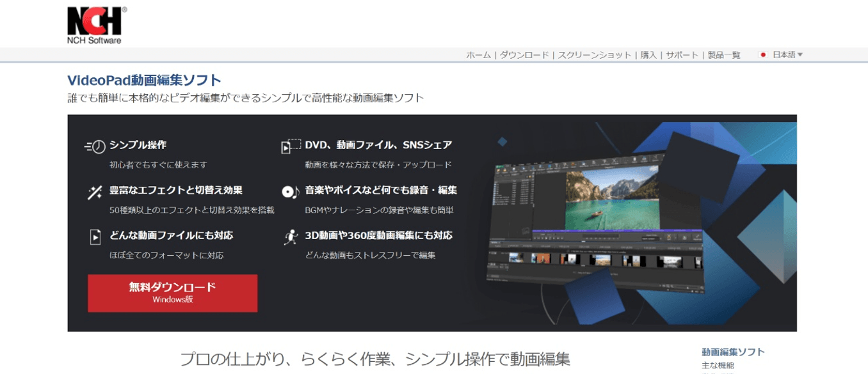The width and height of the screenshot is (868, 374).
Task: Open the サポート navigation link
Action: pos(682,55)
